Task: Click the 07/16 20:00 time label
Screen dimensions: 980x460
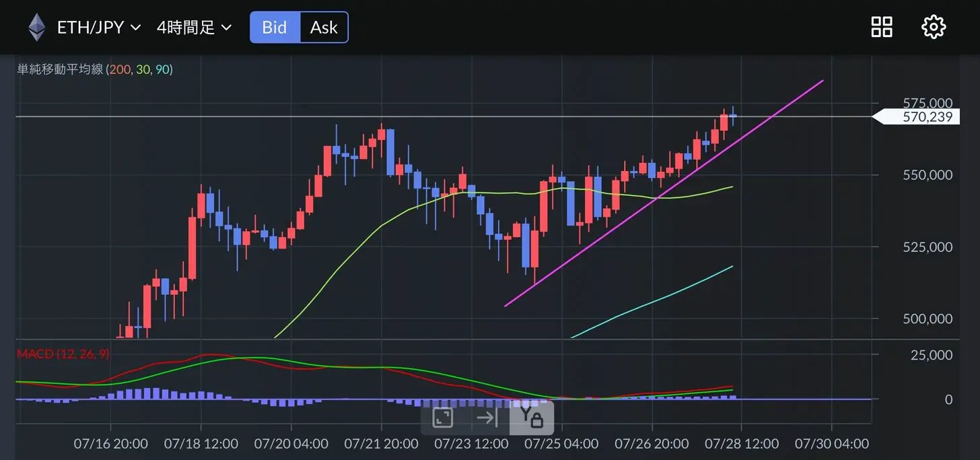Action: 111,445
